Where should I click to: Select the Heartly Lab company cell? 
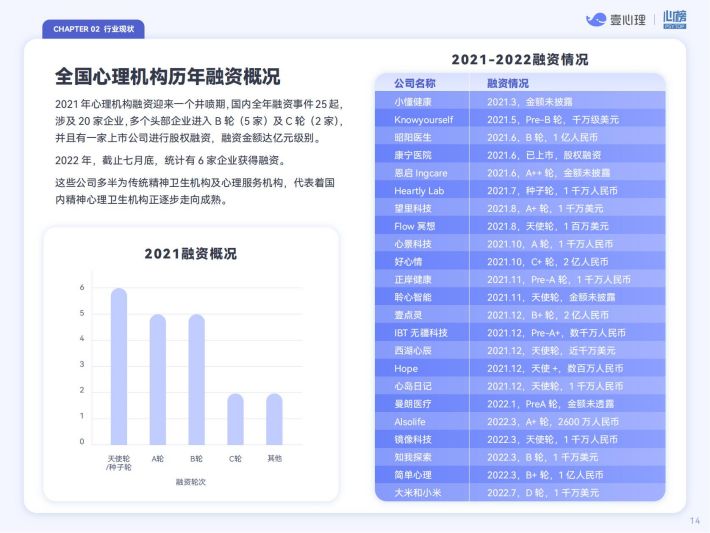pyautogui.click(x=419, y=191)
